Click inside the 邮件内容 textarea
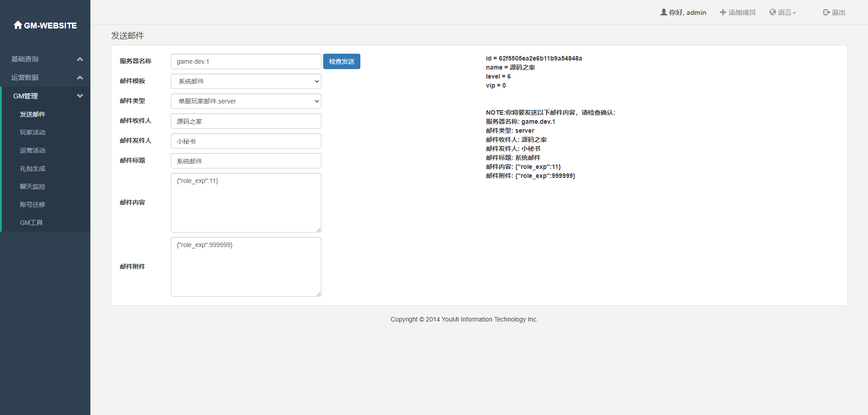The height and width of the screenshot is (415, 868). click(x=246, y=203)
